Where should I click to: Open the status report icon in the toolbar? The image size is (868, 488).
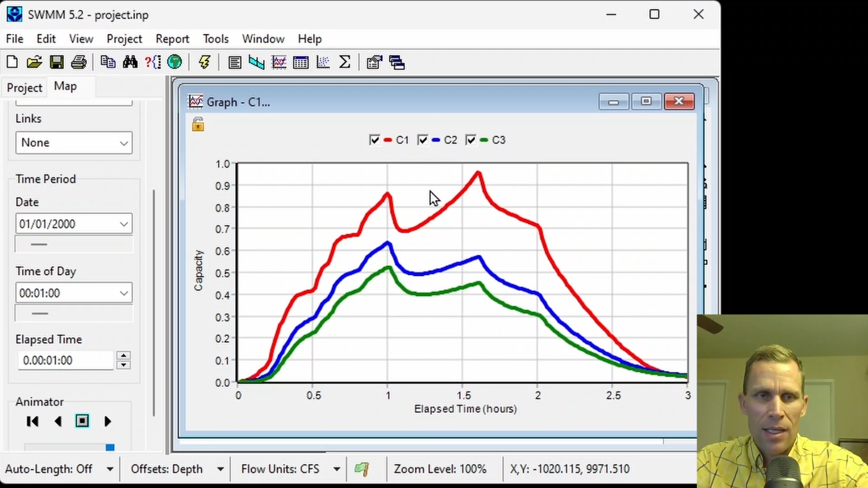[234, 62]
